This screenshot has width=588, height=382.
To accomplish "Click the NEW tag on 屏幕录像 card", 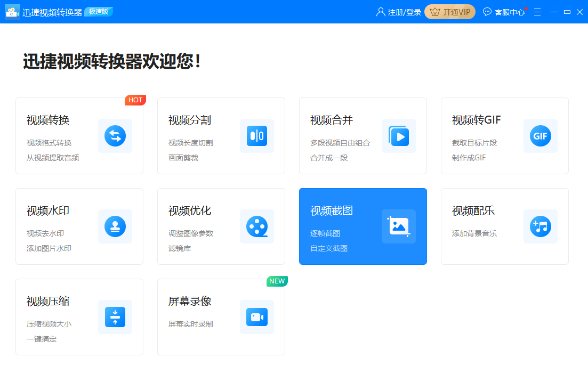I will click(x=277, y=281).
